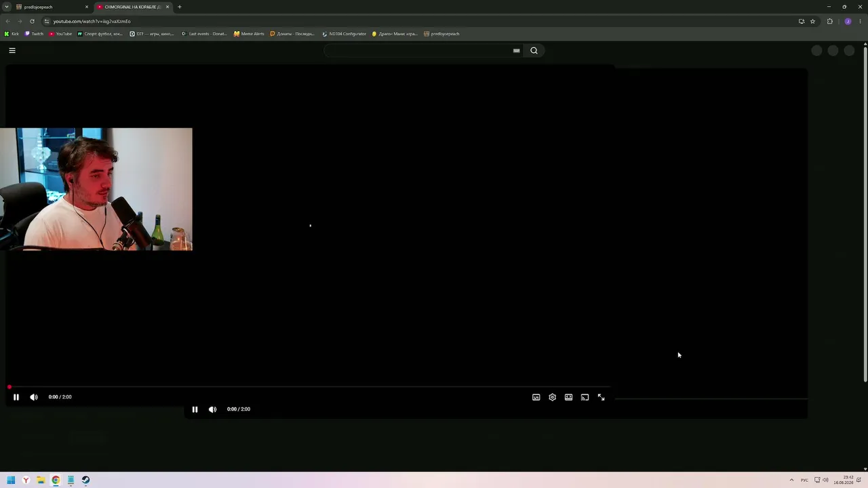Open the Kick bookmark
Viewport: 868px width, 488px height.
tap(12, 34)
